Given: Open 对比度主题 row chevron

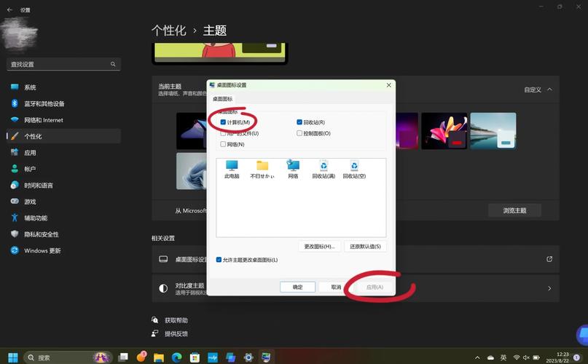Looking at the screenshot, I should coord(549,288).
